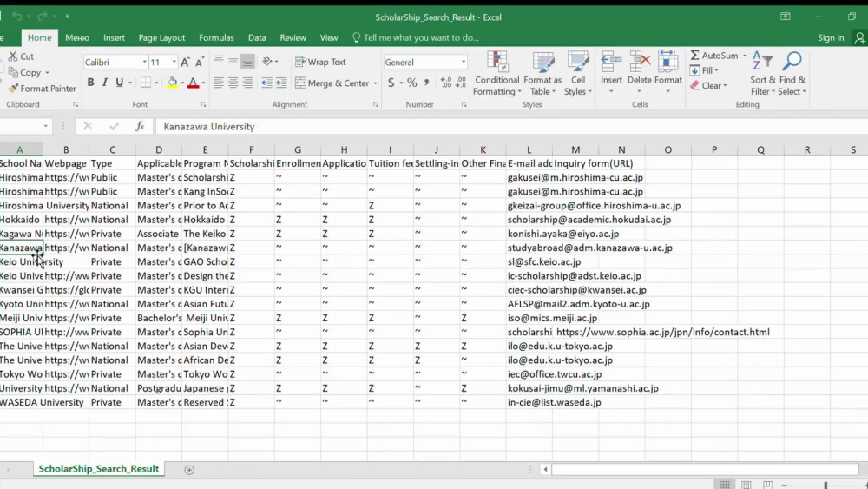Screen dimensions: 868x489
Task: Toggle Underline formatting
Action: (120, 83)
